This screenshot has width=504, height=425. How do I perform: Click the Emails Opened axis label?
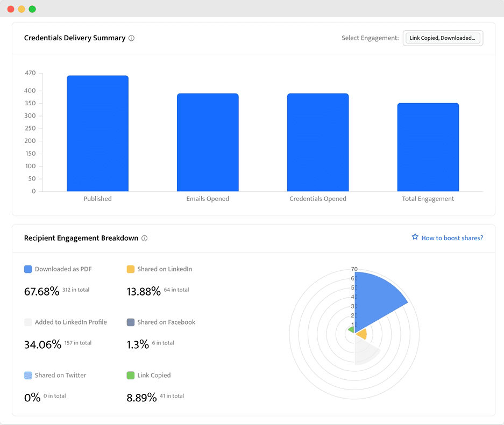208,199
